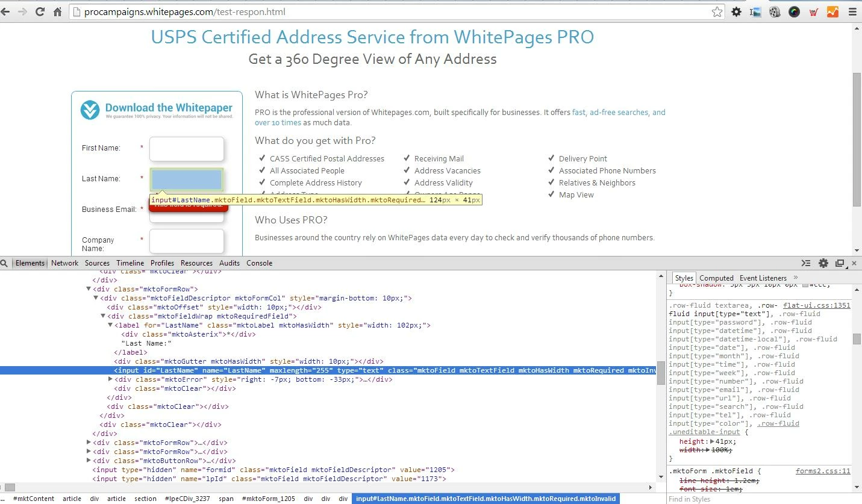Click the orange analytics chart extension icon
Screen dimensions: 862x504
pyautogui.click(x=832, y=11)
